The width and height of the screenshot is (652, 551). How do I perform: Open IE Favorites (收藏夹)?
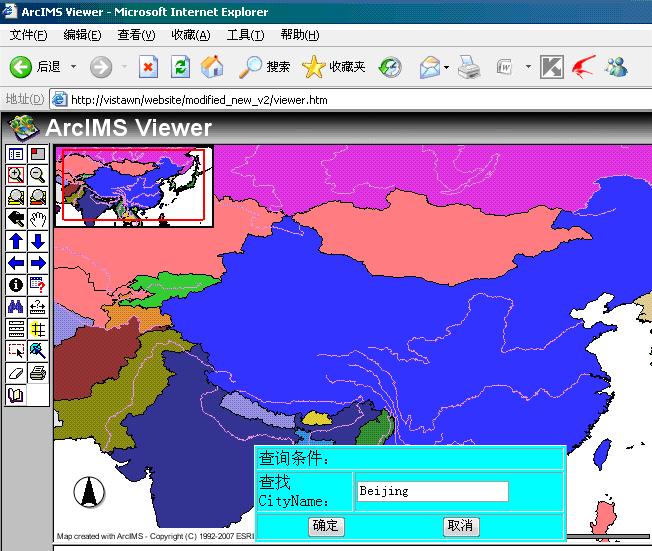[334, 67]
